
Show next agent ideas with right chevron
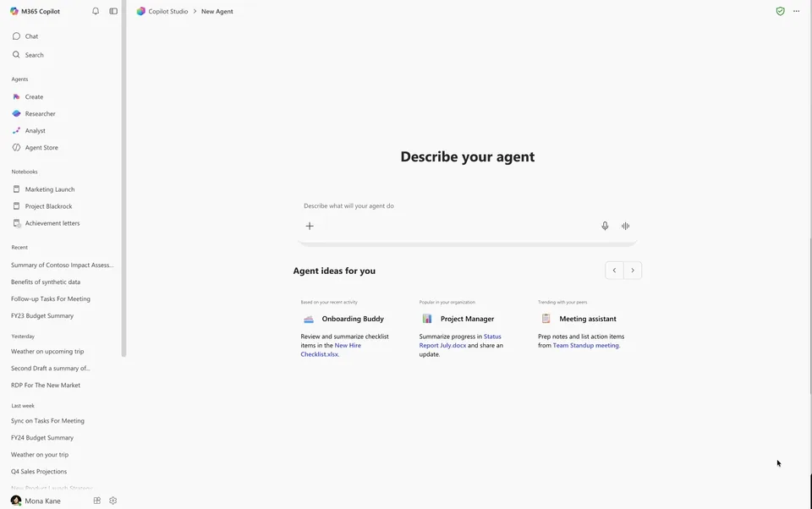633,271
